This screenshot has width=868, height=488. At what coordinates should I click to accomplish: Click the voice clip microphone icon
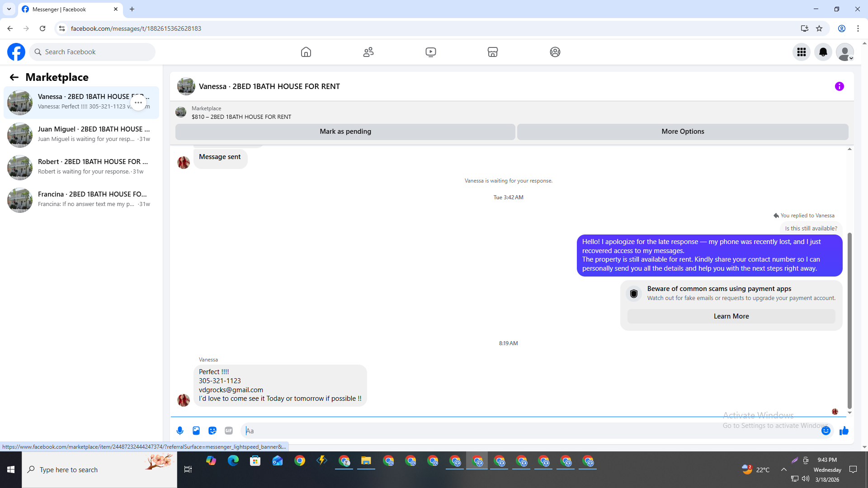pyautogui.click(x=180, y=431)
